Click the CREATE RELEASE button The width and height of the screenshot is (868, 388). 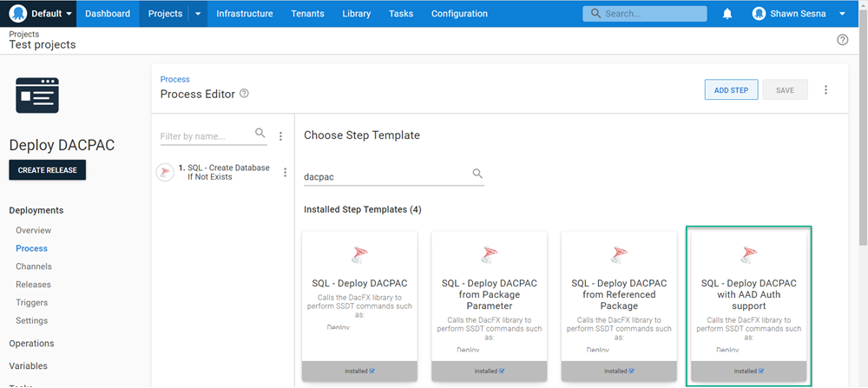click(48, 170)
